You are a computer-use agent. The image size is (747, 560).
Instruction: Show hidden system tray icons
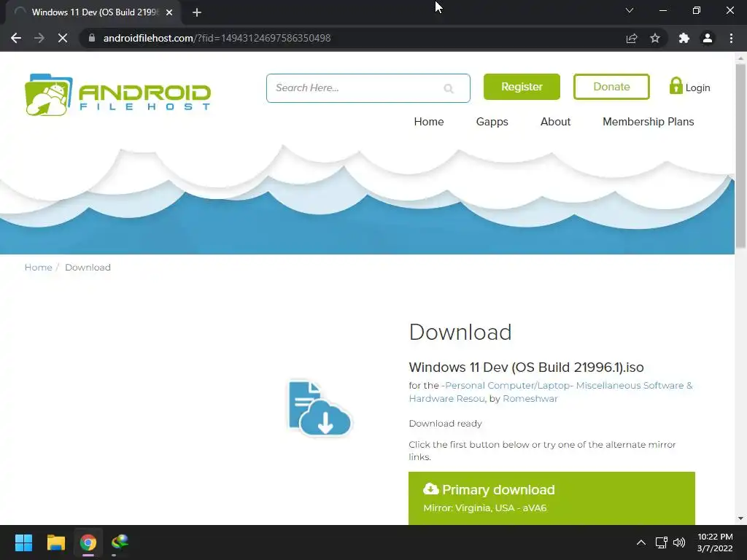click(641, 542)
